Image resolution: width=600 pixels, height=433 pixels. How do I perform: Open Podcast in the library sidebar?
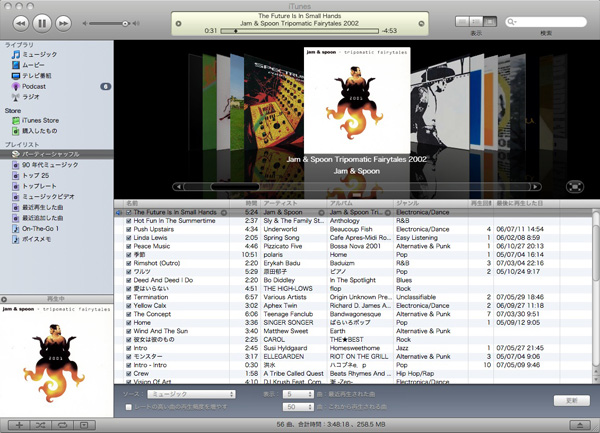tap(36, 87)
